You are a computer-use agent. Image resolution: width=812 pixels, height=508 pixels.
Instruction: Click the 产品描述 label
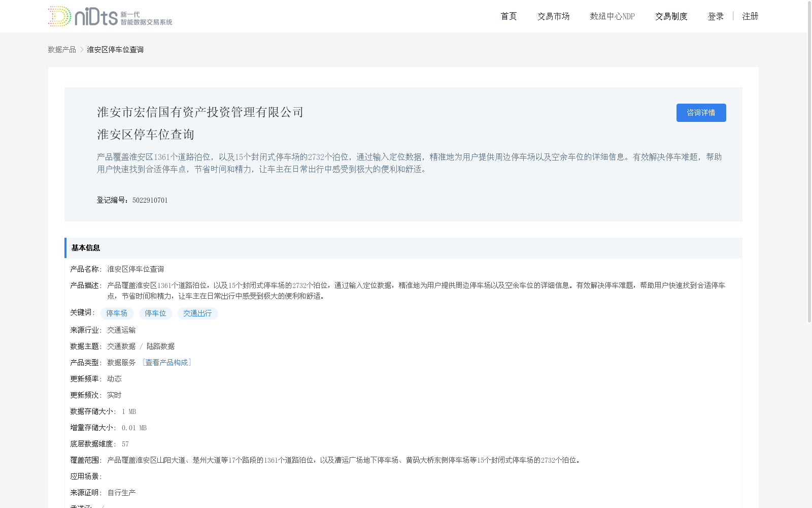[x=86, y=285]
